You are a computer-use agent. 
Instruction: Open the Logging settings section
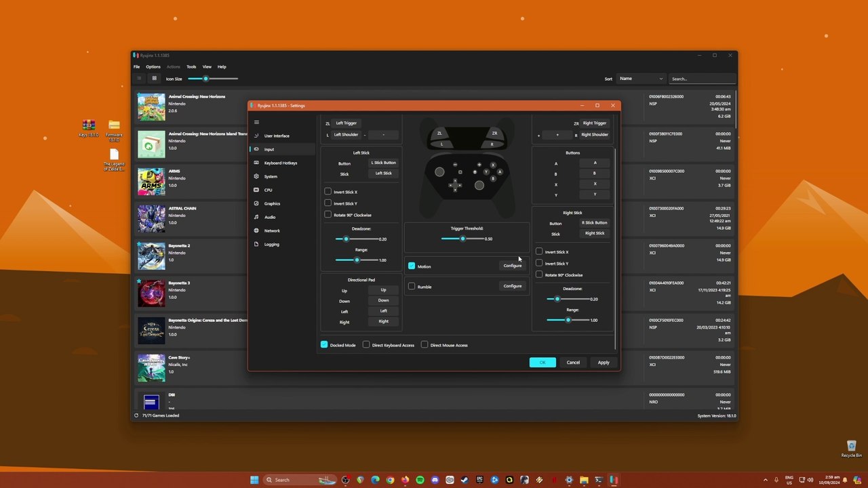click(x=271, y=244)
